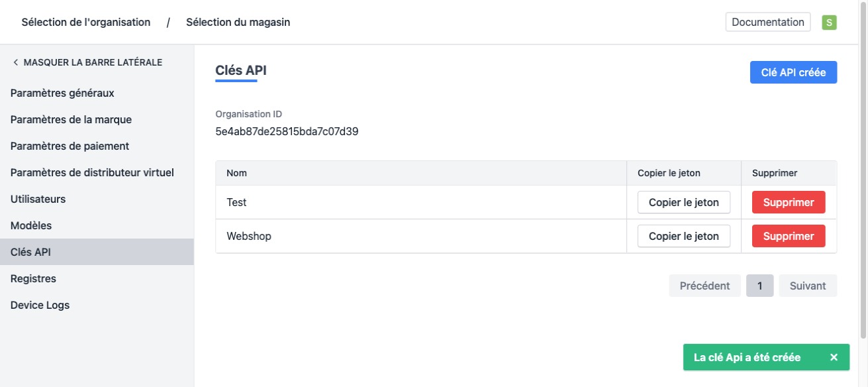
Task: Open Paramètres de paiement settings
Action: pos(70,146)
